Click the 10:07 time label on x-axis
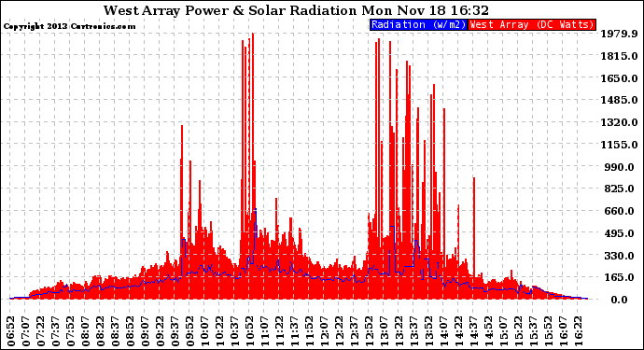The width and height of the screenshot is (644, 350). coord(205,331)
